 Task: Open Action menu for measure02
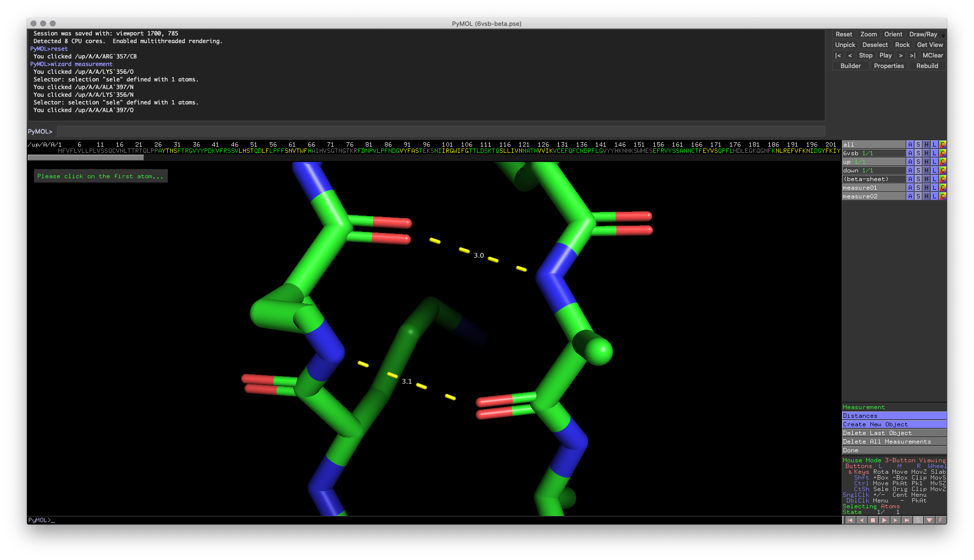910,196
